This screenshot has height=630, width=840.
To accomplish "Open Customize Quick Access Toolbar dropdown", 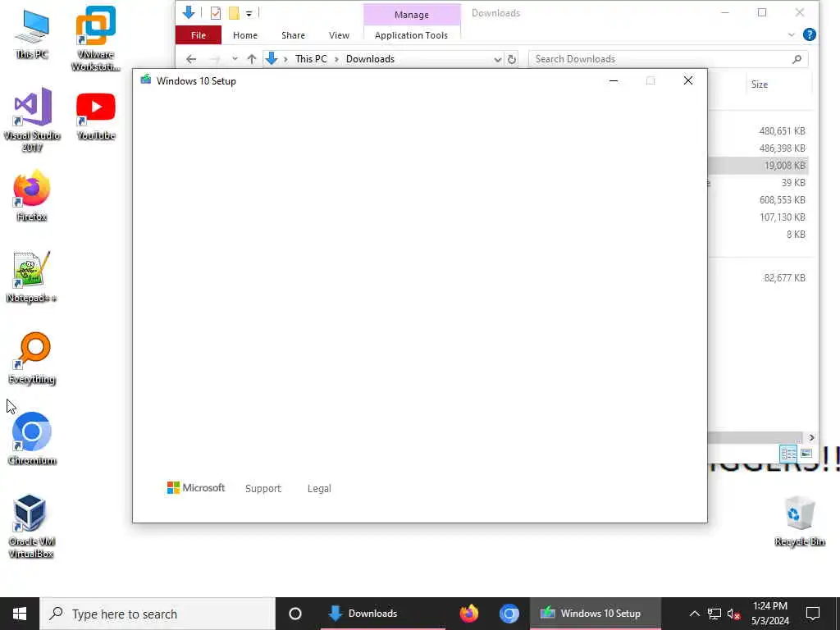I will coord(249,13).
